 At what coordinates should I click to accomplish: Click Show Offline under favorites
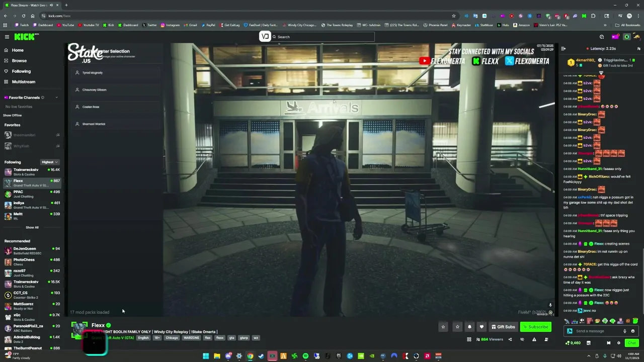(13, 115)
